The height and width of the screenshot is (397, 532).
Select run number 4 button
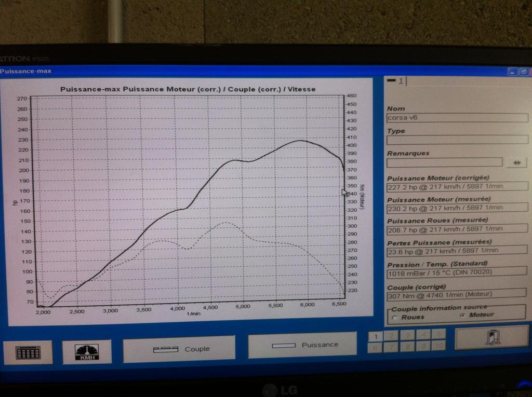(423, 335)
